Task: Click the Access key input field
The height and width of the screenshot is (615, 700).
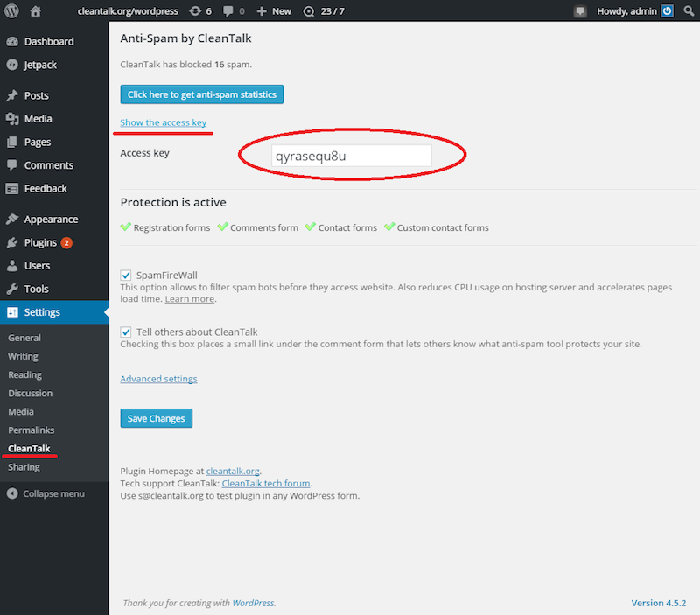Action: (352, 156)
